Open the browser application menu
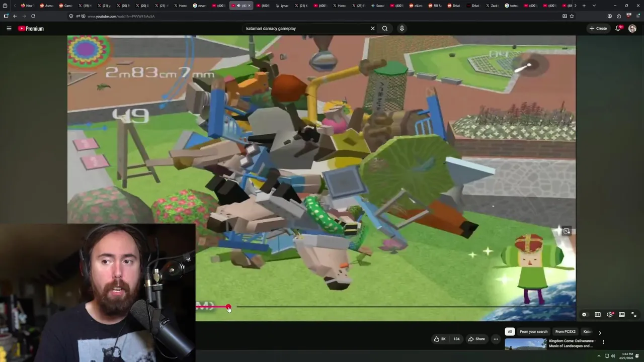The width and height of the screenshot is (644, 362). coord(637,16)
